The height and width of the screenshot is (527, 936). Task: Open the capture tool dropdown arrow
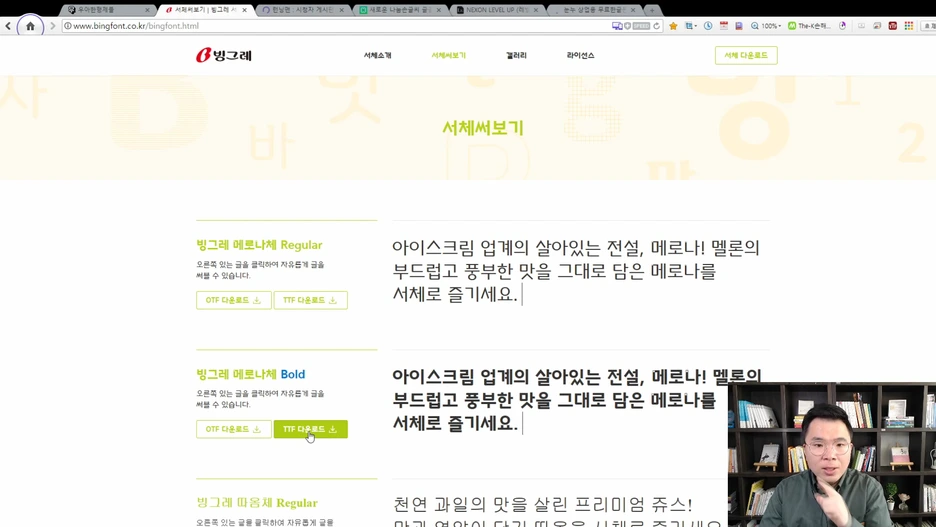pyautogui.click(x=696, y=26)
